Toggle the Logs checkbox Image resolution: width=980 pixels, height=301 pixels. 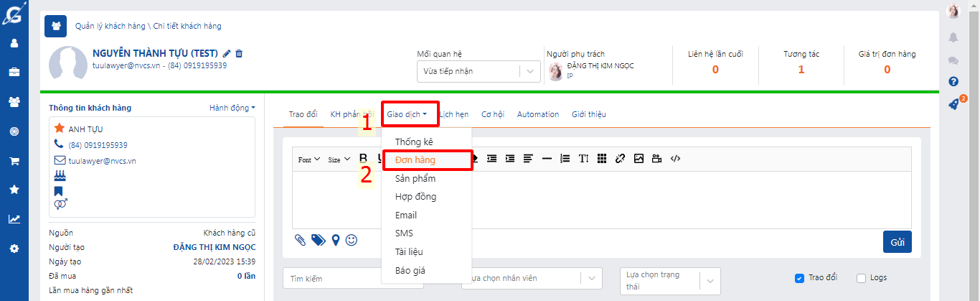(862, 278)
